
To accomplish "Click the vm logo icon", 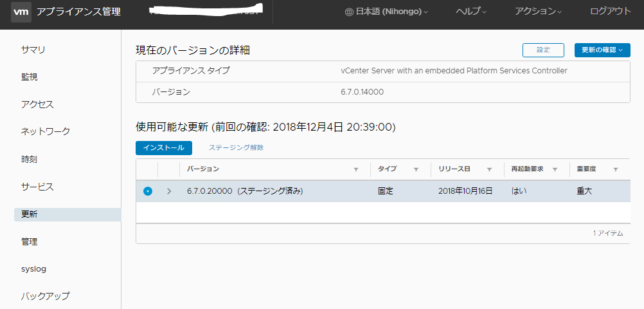I will click(x=21, y=12).
